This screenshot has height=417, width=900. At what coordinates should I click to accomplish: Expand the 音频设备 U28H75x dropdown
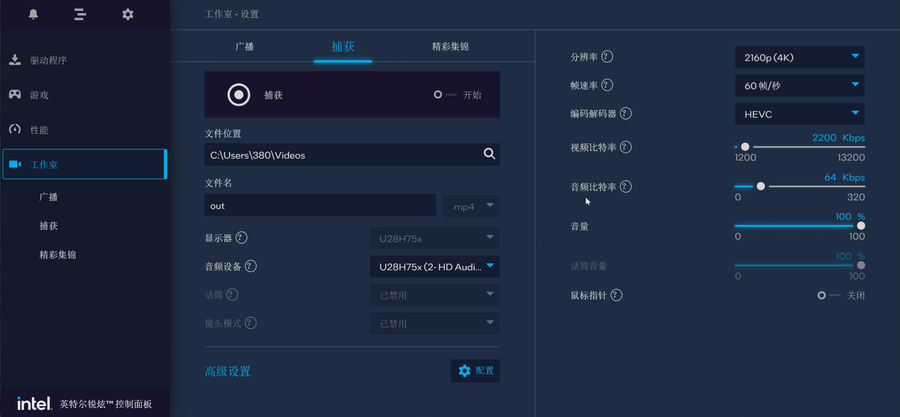click(433, 267)
